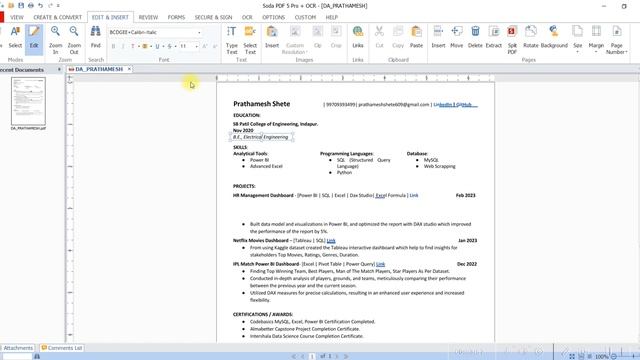The image size is (640, 360).
Task: Click the Print icon in quick access bar
Action: click(31, 6)
